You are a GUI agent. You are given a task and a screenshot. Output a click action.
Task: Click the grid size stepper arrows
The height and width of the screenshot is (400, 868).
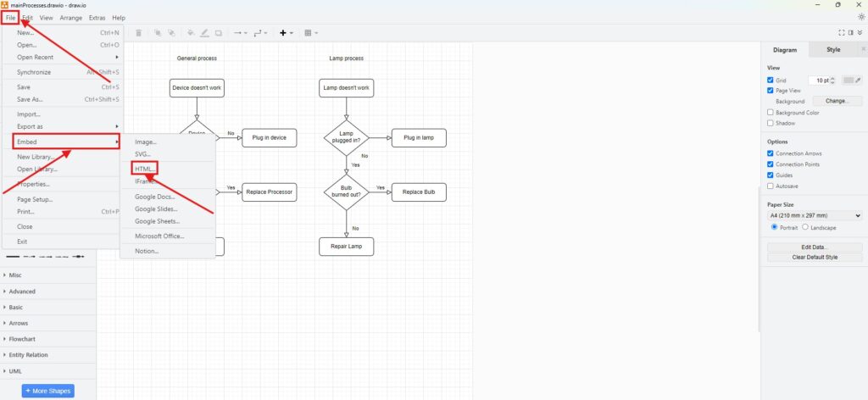(833, 81)
